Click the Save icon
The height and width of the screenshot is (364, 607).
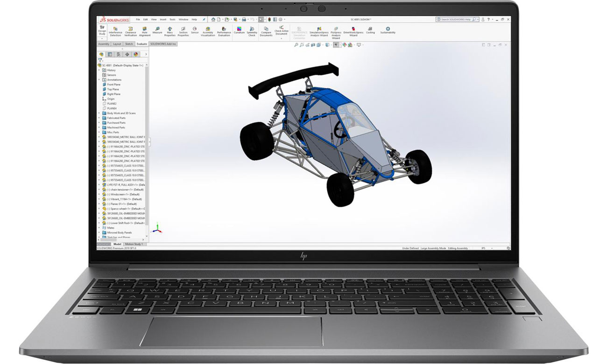(235, 20)
